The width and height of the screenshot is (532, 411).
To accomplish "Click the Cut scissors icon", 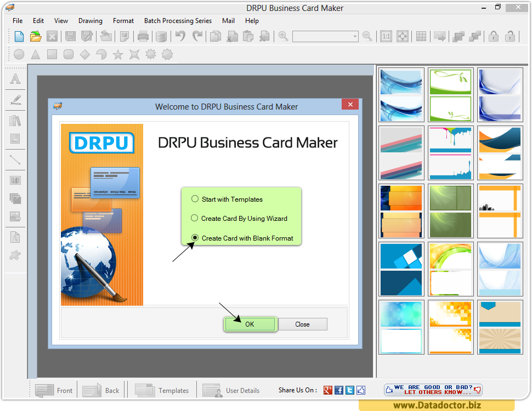I will tap(232, 36).
